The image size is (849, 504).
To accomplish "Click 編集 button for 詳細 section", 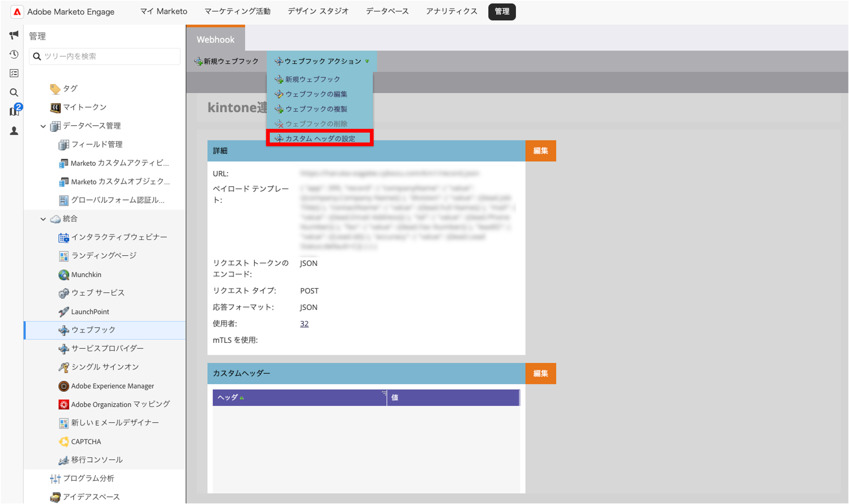I will tap(540, 151).
